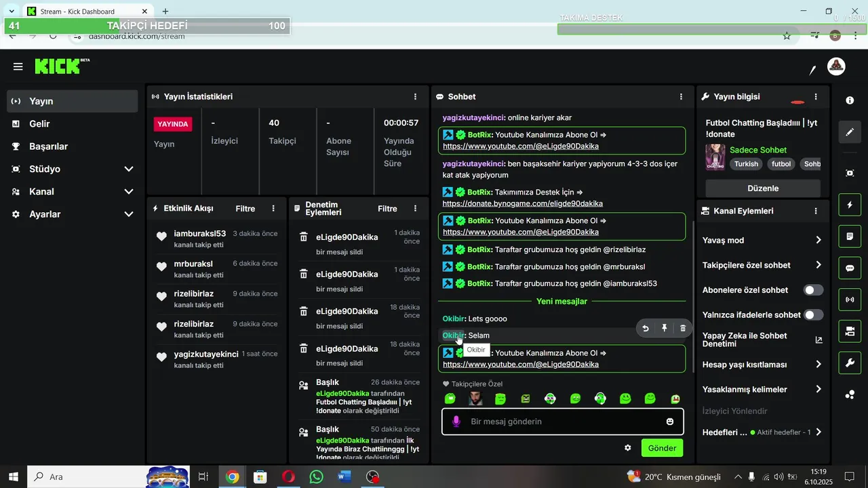Expand Stüdyo menu in sidebar

pyautogui.click(x=128, y=169)
